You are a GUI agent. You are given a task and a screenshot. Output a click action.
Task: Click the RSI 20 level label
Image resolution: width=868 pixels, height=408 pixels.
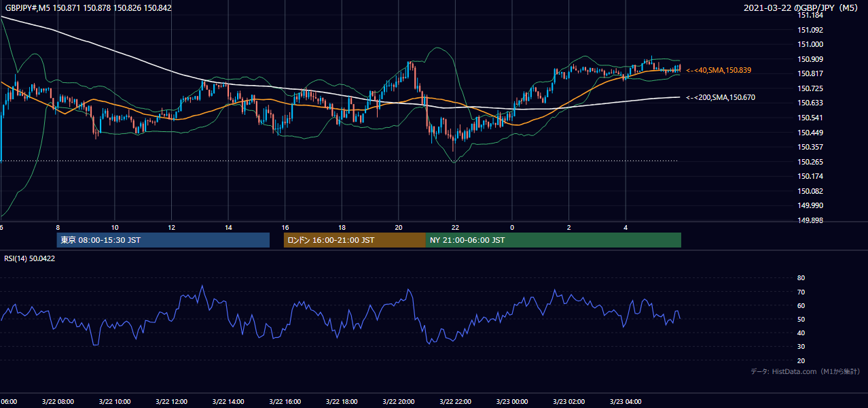tap(801, 360)
